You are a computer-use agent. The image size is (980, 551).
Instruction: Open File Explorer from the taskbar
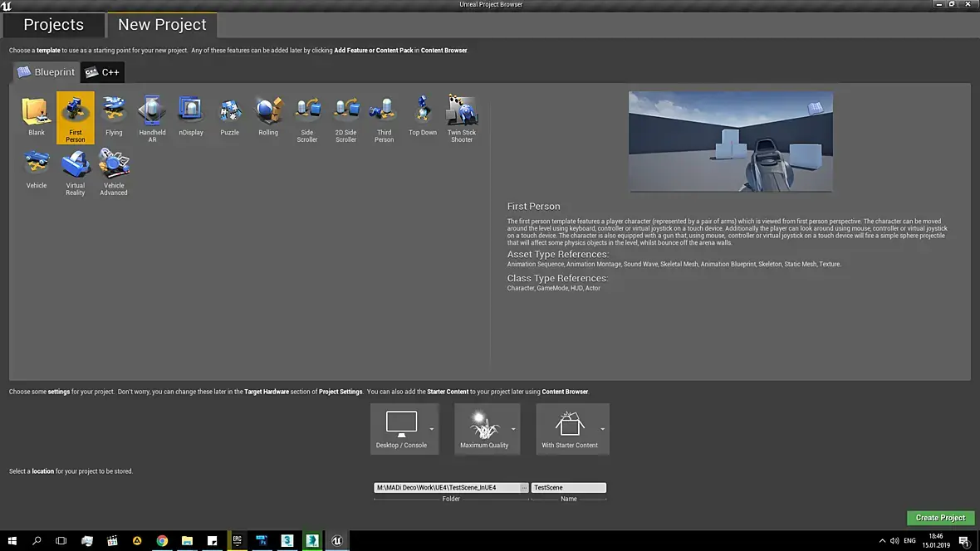(x=187, y=540)
